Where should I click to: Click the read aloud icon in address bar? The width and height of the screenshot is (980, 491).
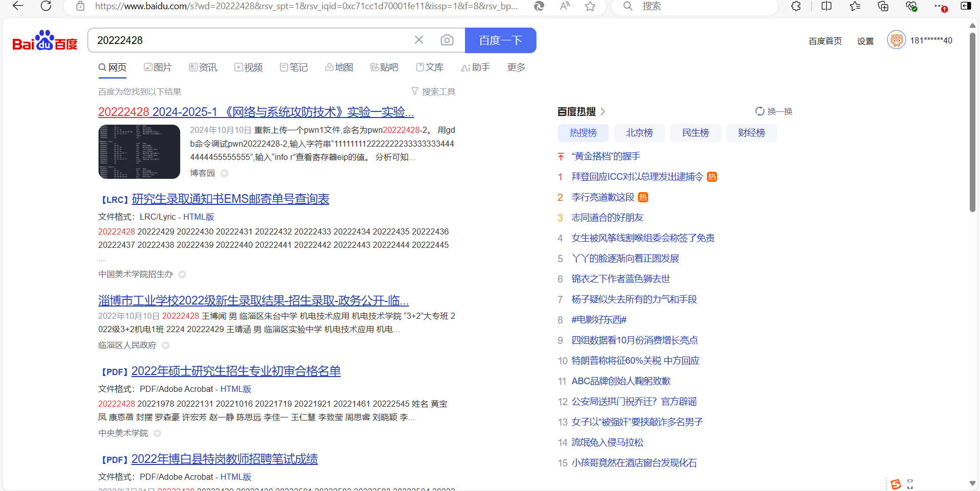coord(565,6)
